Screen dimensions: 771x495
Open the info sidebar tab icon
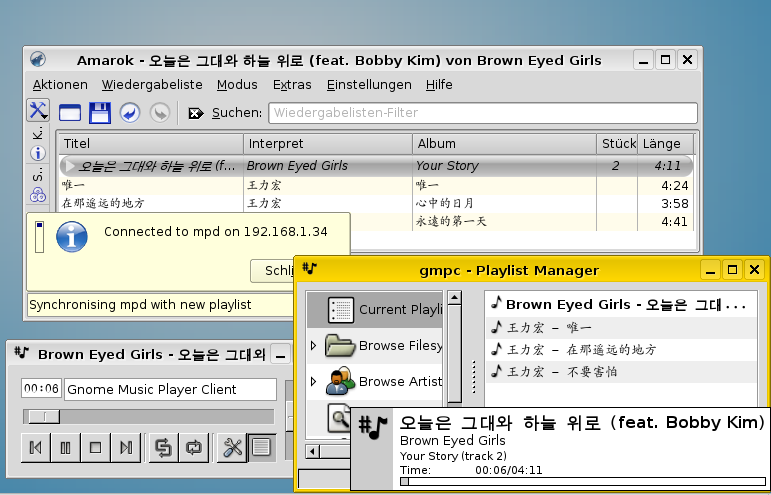tap(38, 153)
